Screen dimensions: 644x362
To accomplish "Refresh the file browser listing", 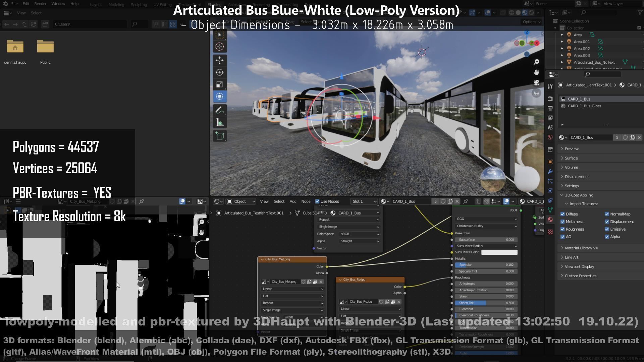I will (x=34, y=24).
